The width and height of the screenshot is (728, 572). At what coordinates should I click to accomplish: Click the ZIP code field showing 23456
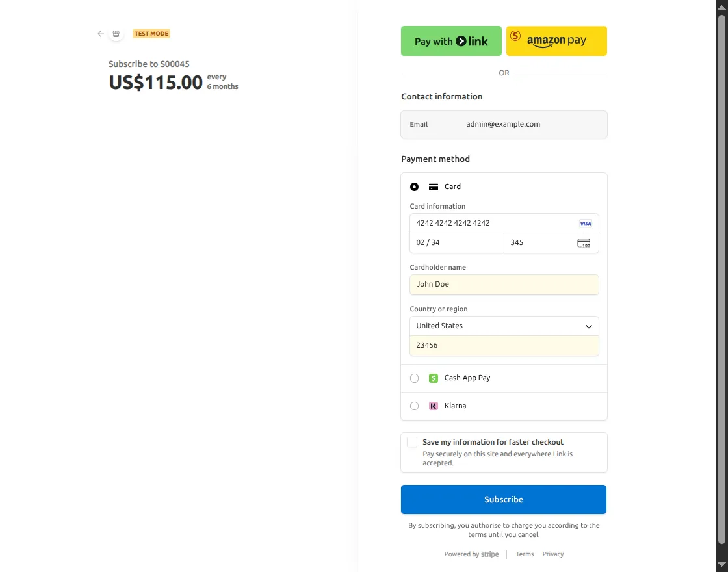tap(504, 345)
